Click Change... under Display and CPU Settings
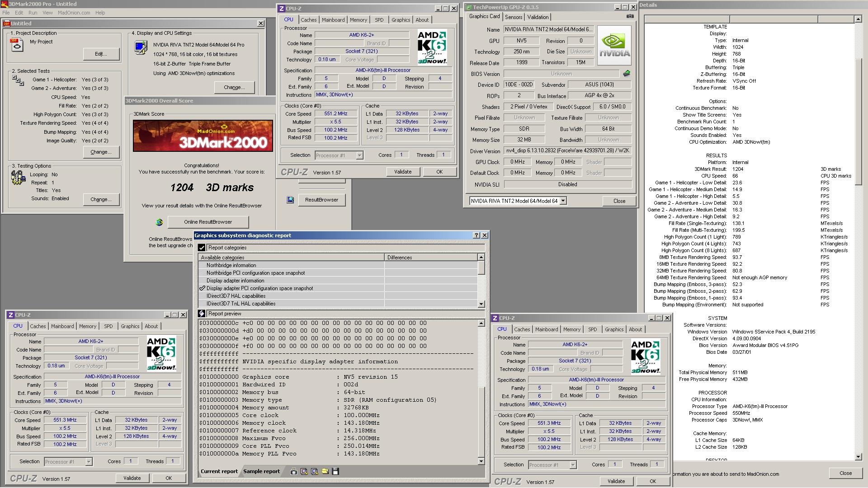Viewport: 868px width, 488px height. tap(234, 87)
